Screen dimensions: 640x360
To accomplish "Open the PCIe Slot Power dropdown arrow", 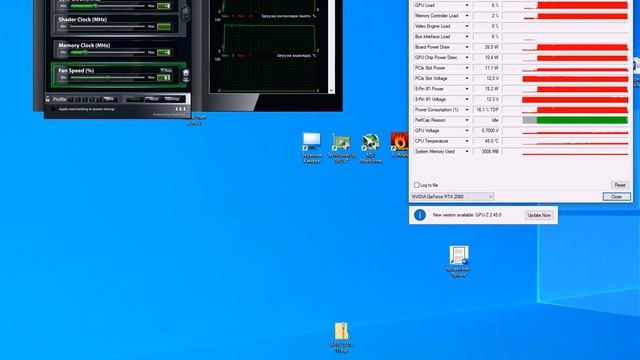I will pyautogui.click(x=467, y=68).
